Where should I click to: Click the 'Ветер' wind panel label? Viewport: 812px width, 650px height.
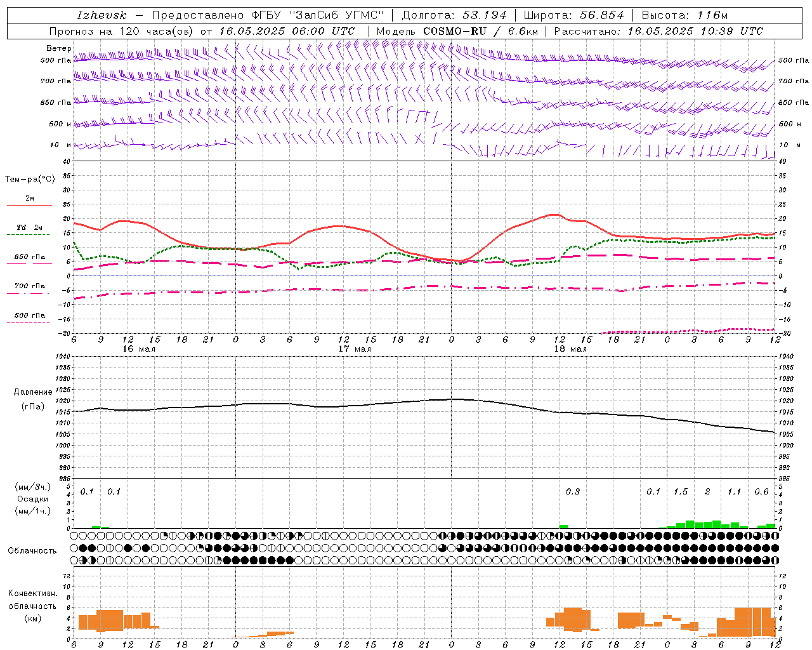click(58, 48)
